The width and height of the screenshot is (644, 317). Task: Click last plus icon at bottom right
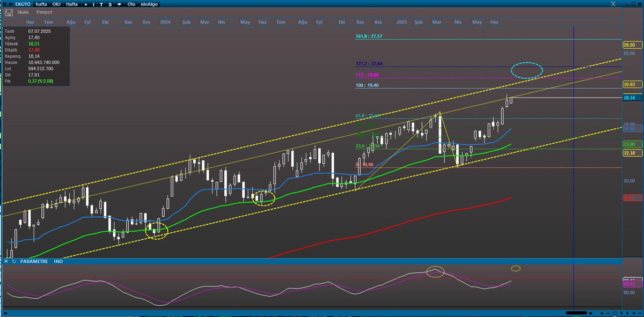[634, 313]
